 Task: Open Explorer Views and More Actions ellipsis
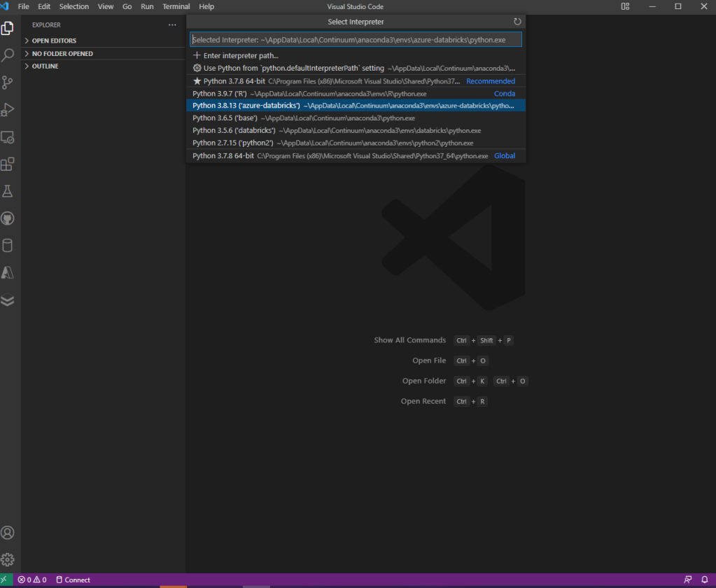pyautogui.click(x=172, y=25)
